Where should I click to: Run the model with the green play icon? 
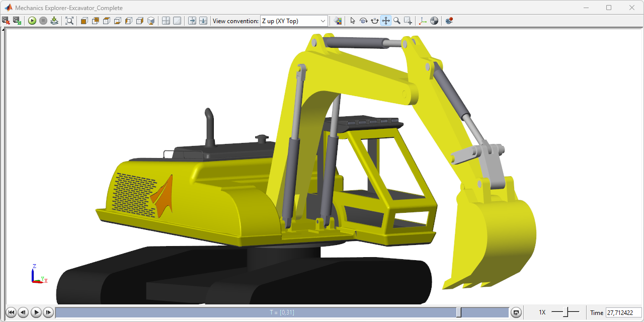coord(32,21)
